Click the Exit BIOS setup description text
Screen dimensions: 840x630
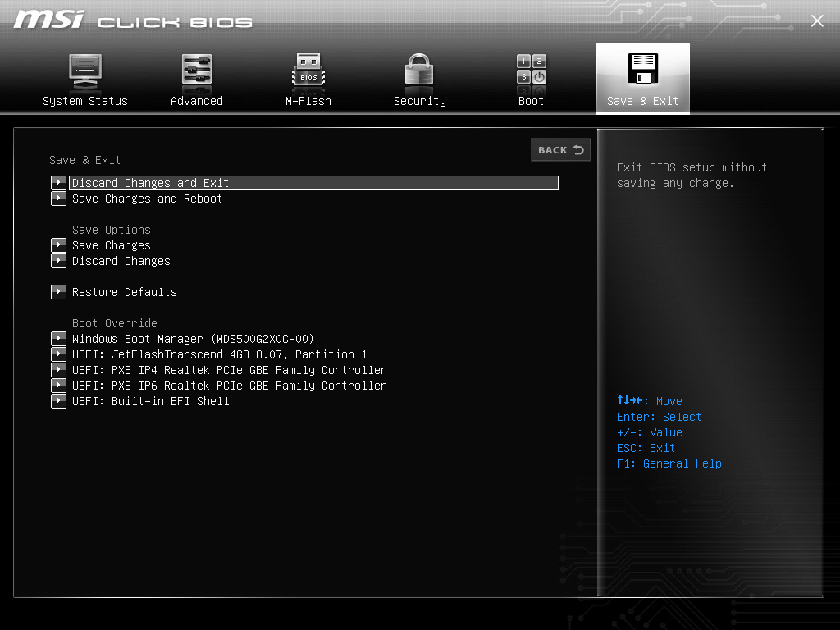[x=692, y=176]
